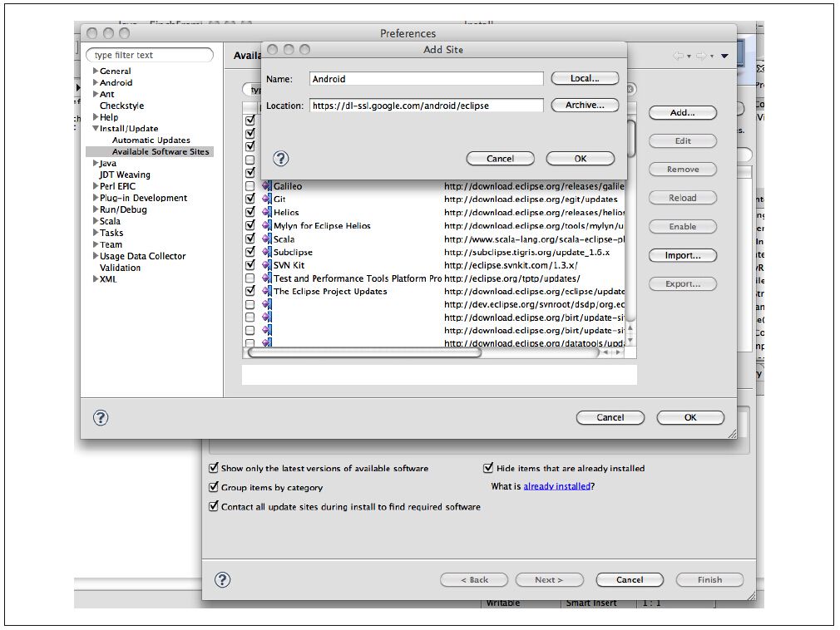Click the forward navigation arrow in Preferences
The width and height of the screenshot is (840, 630).
click(701, 56)
